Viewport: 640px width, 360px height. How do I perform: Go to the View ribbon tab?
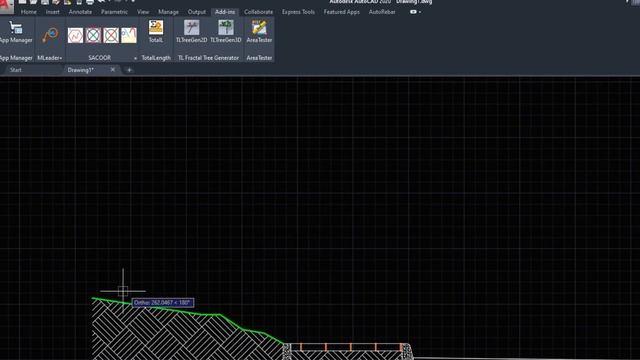tap(143, 12)
